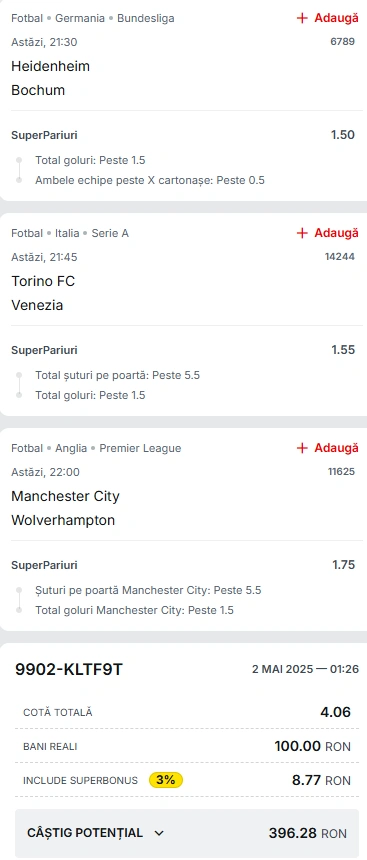Select the Torino FC team name
367x860 pixels.
point(43,281)
